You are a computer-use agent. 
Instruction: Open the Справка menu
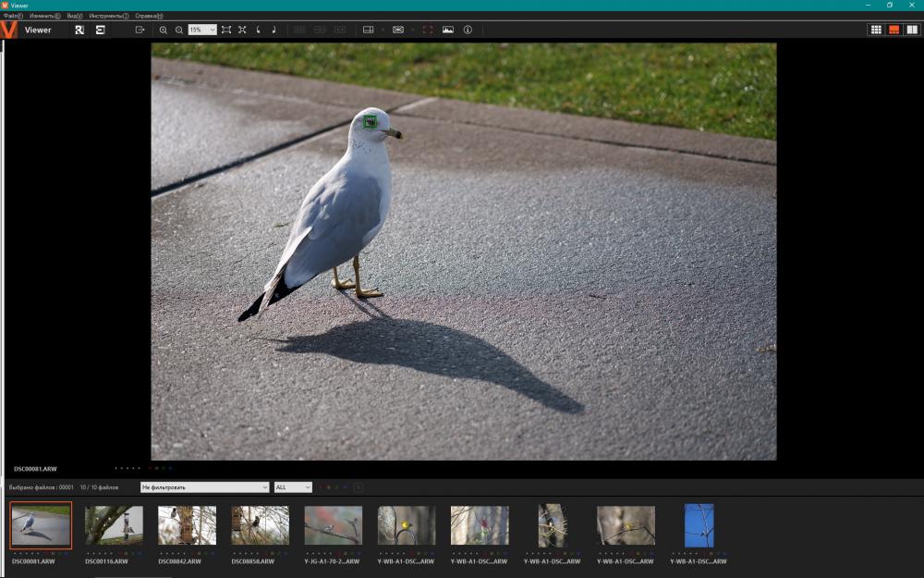(x=149, y=16)
